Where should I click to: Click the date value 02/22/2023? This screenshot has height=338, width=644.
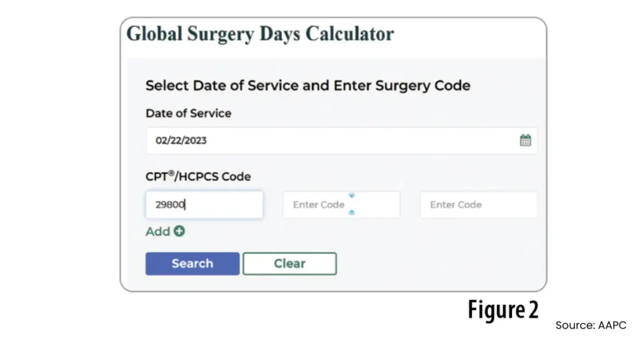[x=181, y=141]
